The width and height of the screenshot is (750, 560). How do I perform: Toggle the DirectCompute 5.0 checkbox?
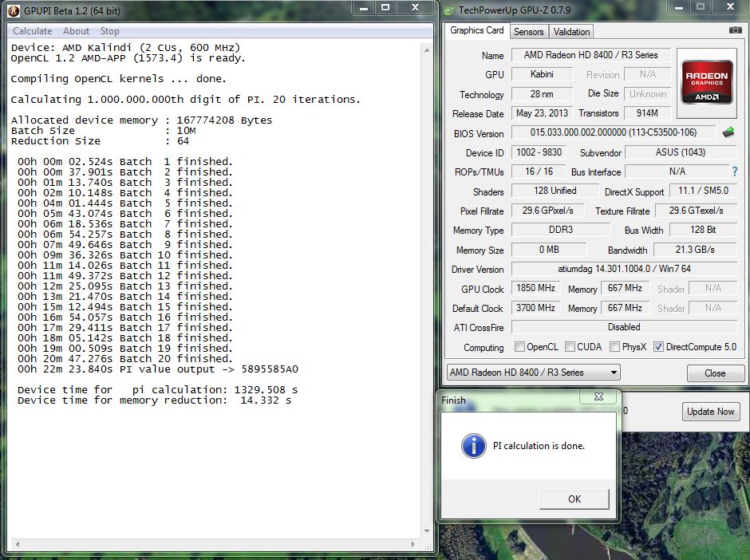pos(658,347)
